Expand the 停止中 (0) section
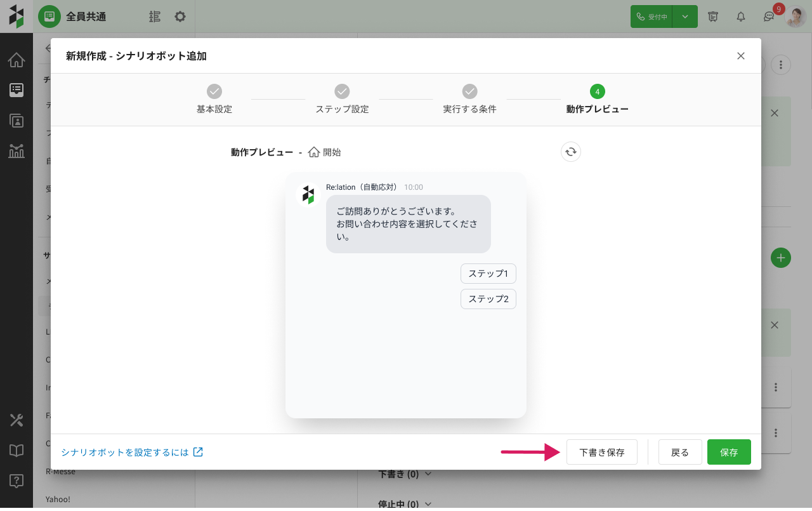 405,504
